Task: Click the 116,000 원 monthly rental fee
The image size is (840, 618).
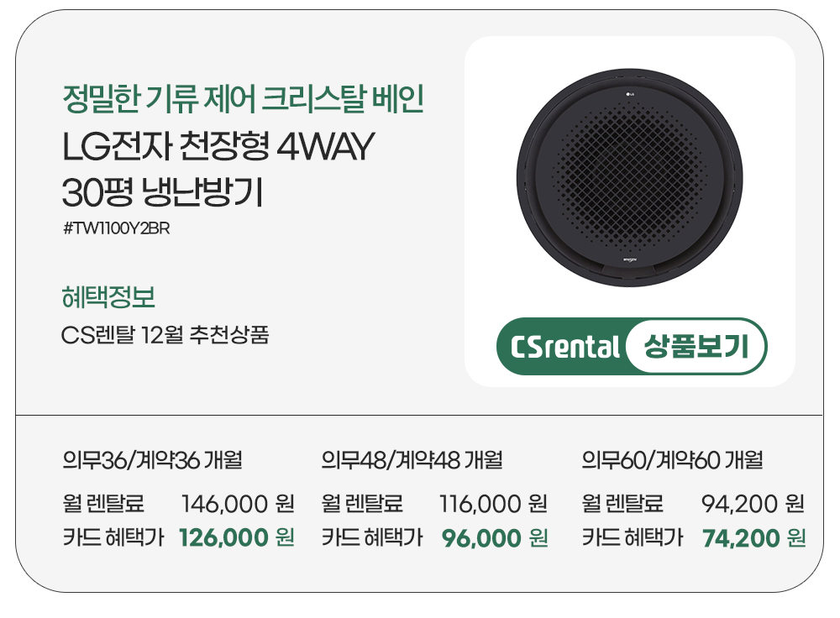Action: (x=494, y=504)
